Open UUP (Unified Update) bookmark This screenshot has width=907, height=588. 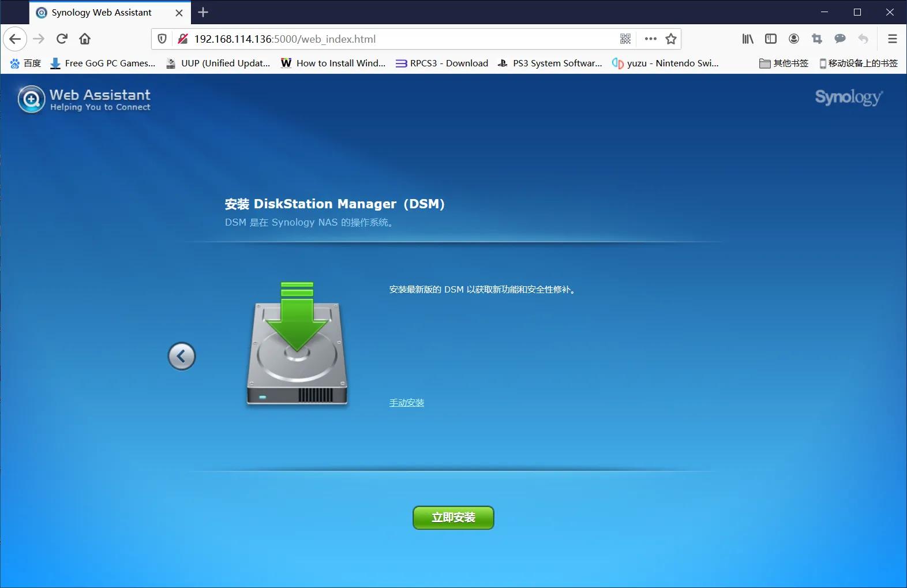click(x=218, y=63)
